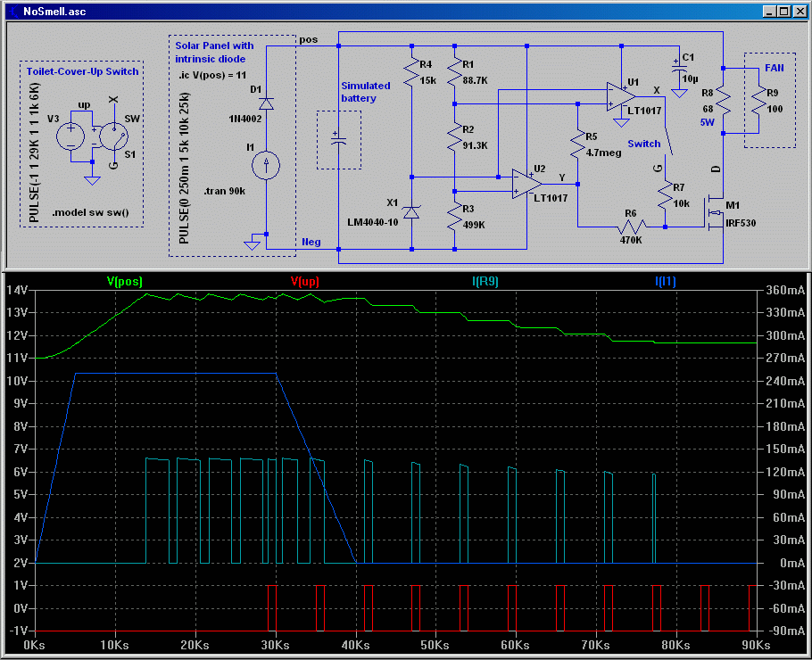
Task: Select the S1 switch symbol
Action: [114, 136]
